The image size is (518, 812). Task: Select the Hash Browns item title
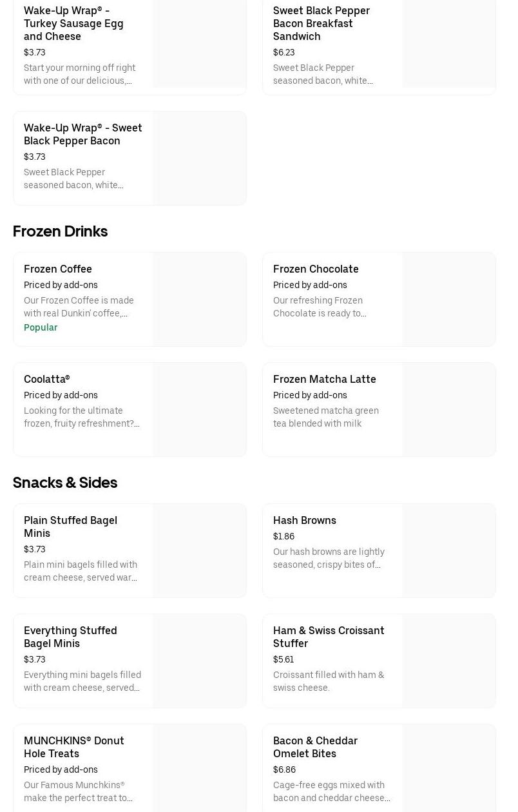point(305,520)
